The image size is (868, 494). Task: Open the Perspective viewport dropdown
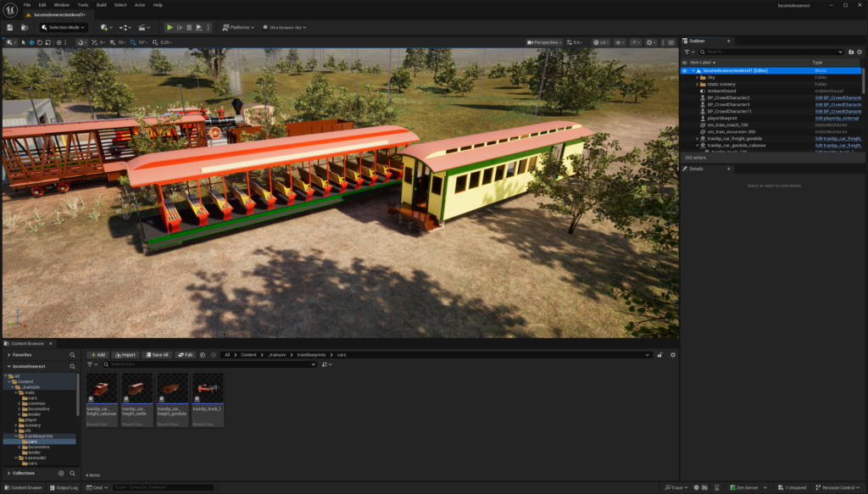click(x=542, y=42)
